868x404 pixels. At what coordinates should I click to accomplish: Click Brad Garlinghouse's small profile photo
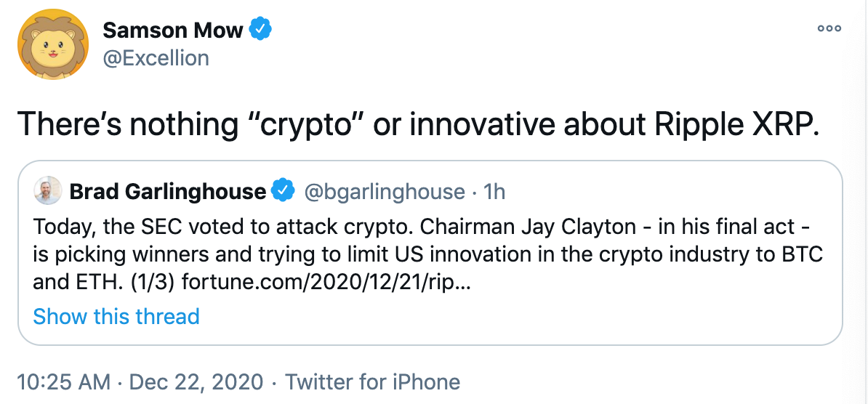click(x=47, y=191)
